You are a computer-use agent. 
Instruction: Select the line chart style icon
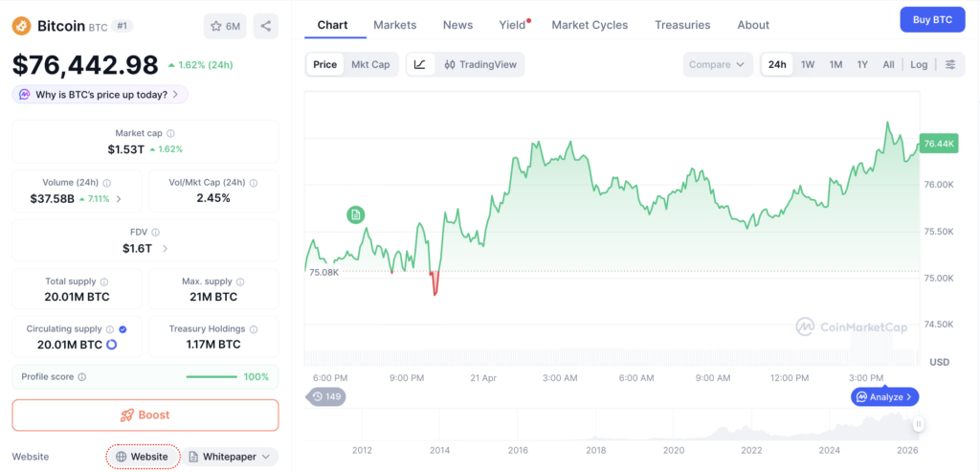(420, 64)
